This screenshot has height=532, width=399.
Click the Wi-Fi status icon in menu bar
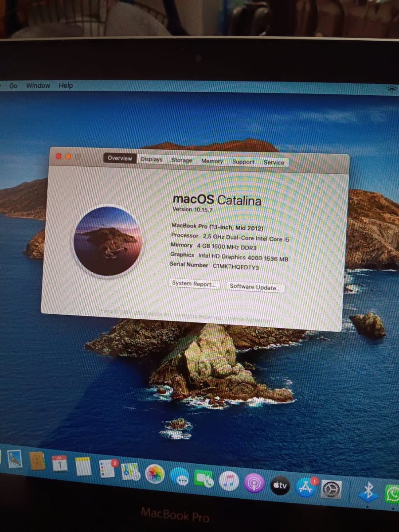[392, 89]
